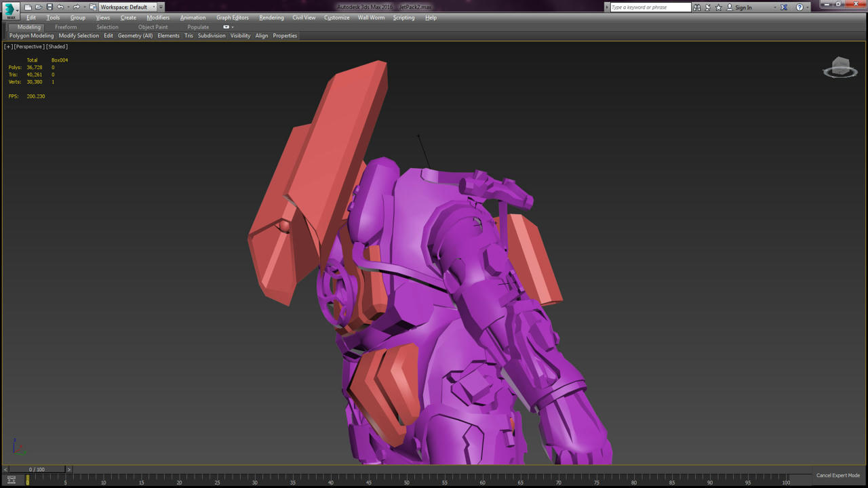Click the ViewCube in the viewport
868x488 pixels.
840,67
